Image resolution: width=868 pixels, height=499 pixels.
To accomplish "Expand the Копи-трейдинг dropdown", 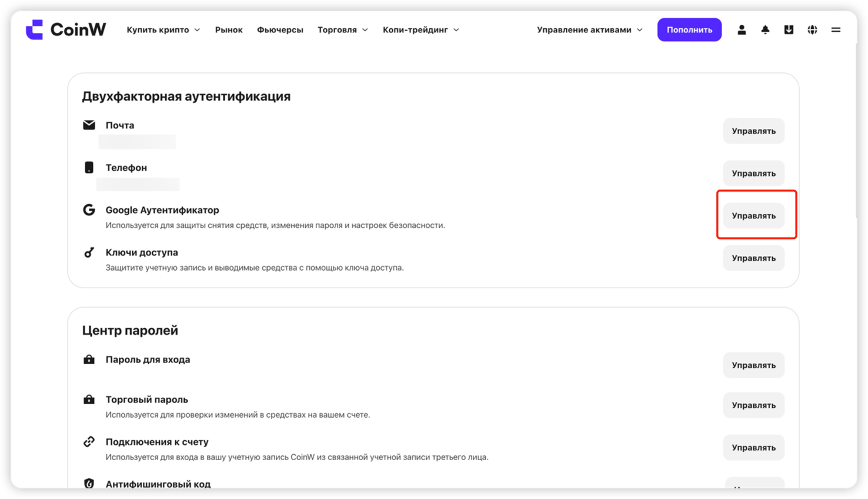I will (421, 29).
